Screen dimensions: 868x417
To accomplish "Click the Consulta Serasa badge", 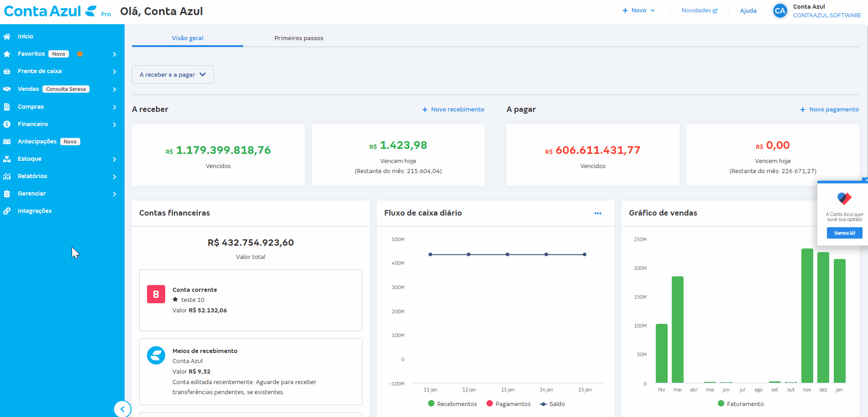I will pyautogui.click(x=66, y=89).
